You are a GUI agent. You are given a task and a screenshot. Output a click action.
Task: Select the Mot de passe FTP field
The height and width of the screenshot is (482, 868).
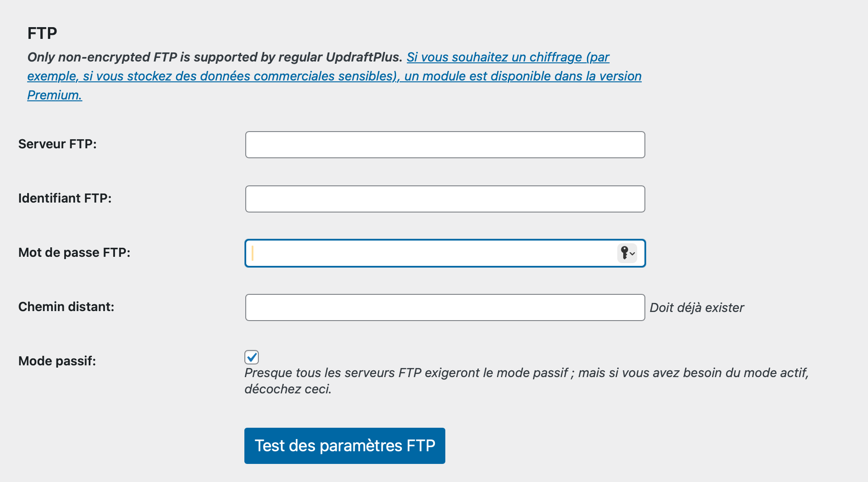click(x=430, y=253)
